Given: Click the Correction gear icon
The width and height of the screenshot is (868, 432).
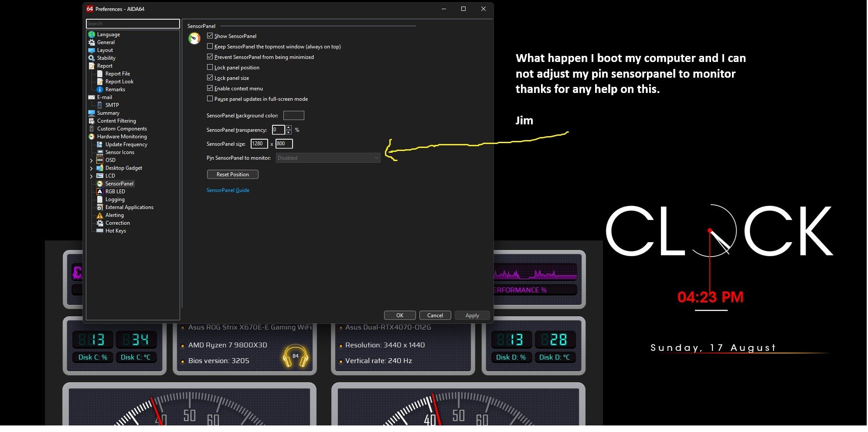Looking at the screenshot, I should click(x=100, y=223).
